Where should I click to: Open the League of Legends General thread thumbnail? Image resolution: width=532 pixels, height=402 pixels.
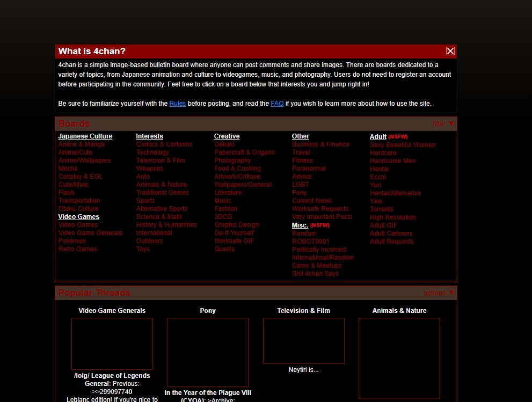tap(112, 343)
